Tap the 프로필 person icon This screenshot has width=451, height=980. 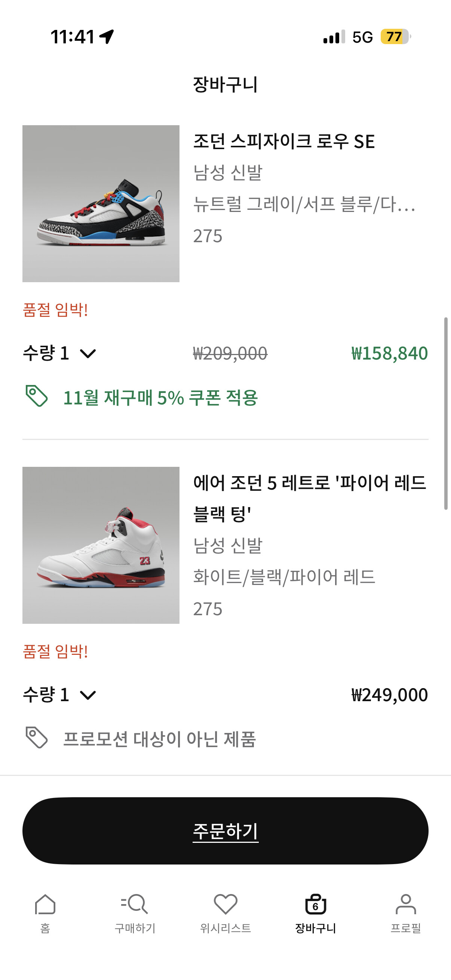(x=406, y=905)
